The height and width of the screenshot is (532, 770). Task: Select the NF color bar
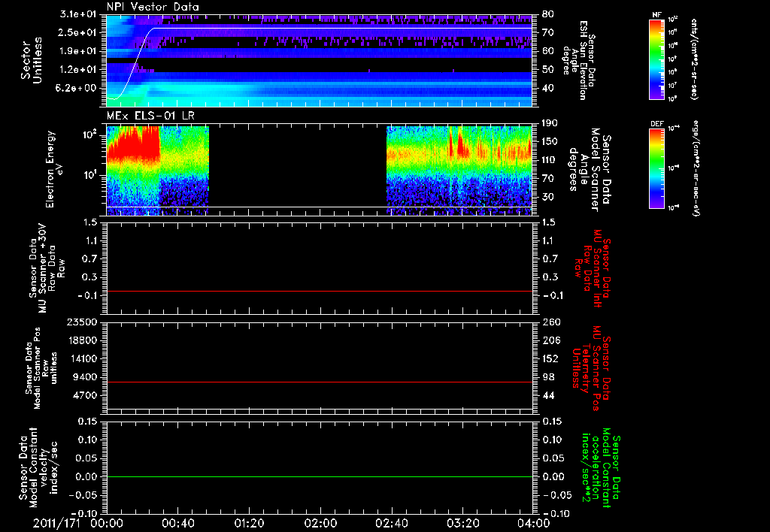[x=657, y=59]
